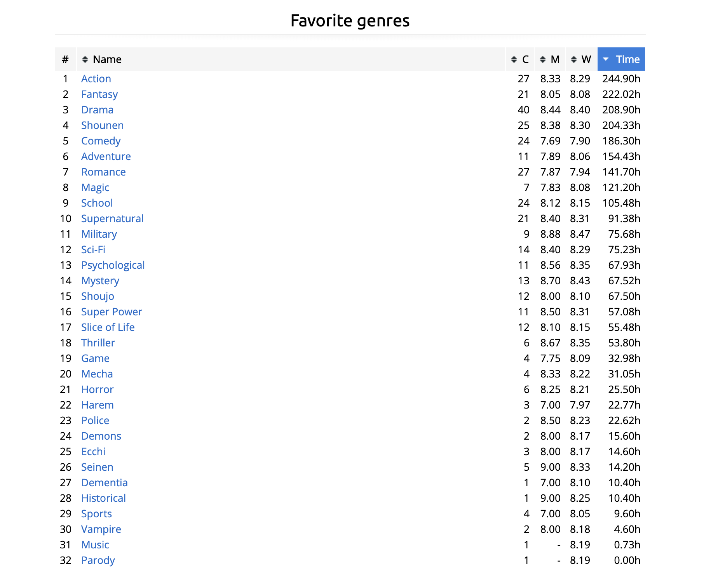
Task: Visit the Mecha genre link
Action: coord(97,374)
